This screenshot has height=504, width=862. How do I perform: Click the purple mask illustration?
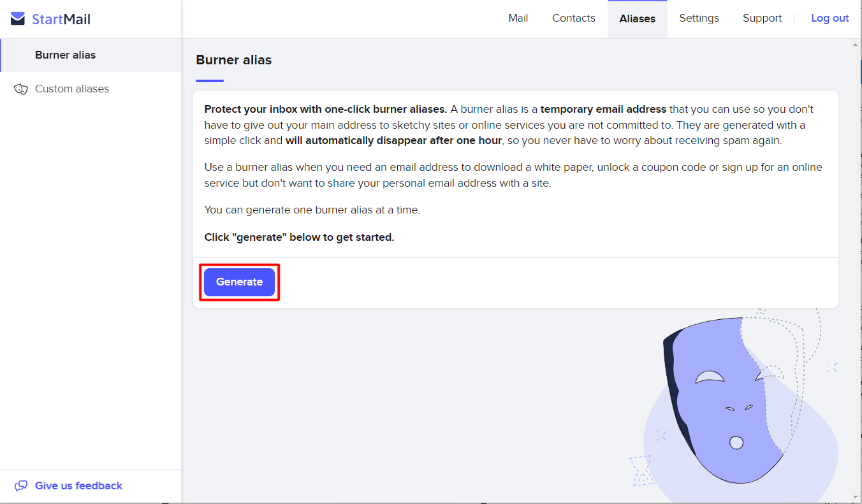pyautogui.click(x=724, y=401)
